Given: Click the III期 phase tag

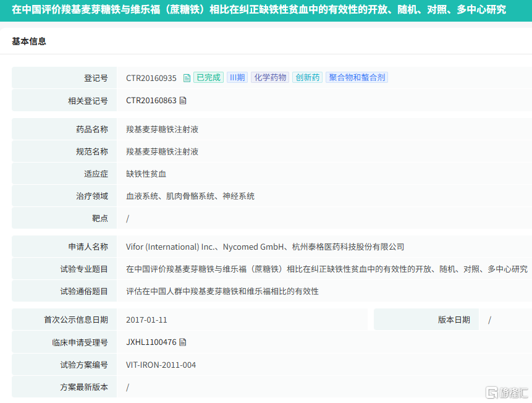Looking at the screenshot, I should pyautogui.click(x=237, y=77).
